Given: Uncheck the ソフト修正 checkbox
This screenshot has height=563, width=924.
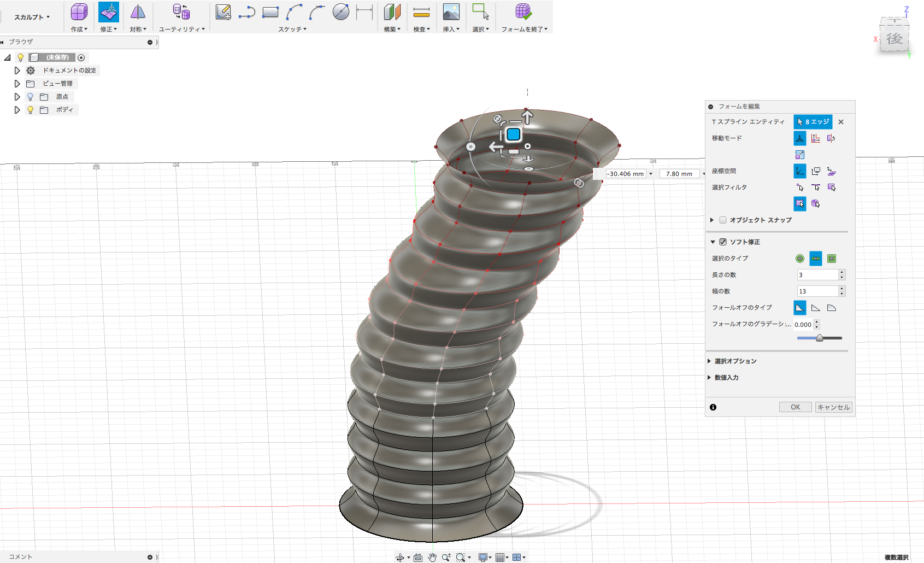Looking at the screenshot, I should pos(723,242).
